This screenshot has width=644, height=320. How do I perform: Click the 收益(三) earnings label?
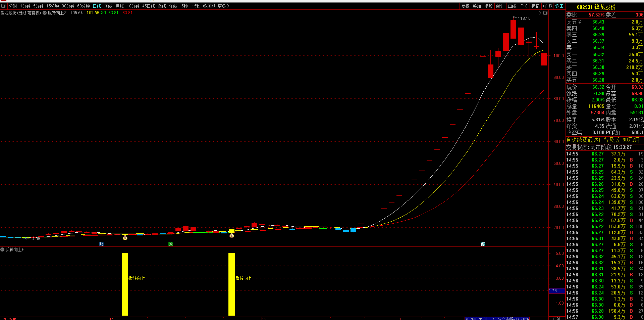[574, 132]
